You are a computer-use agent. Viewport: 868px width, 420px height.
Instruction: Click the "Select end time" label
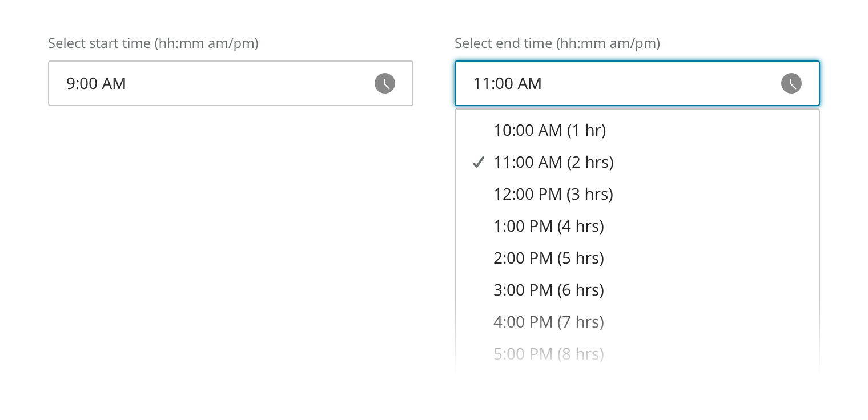(x=557, y=43)
